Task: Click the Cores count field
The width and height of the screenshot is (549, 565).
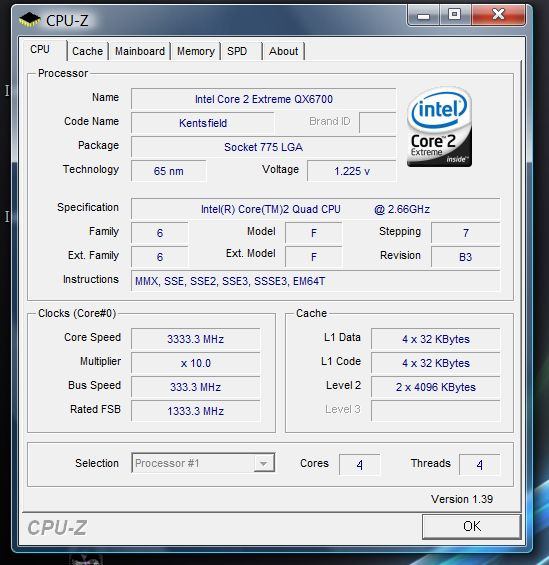Action: point(360,464)
